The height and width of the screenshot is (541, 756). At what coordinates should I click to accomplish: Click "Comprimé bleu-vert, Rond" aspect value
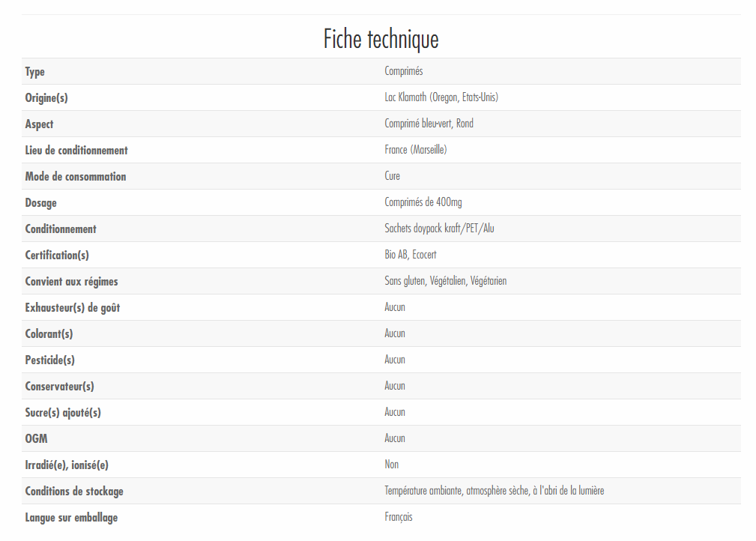click(429, 124)
